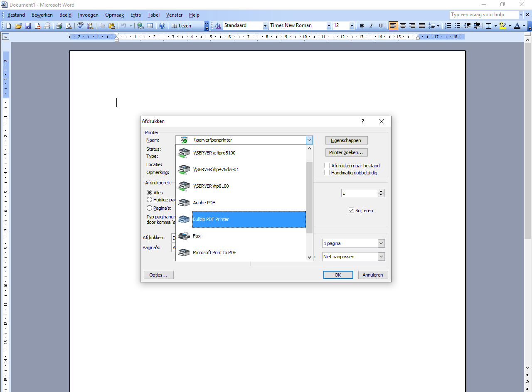The height and width of the screenshot is (392, 532).
Task: Select Justify alignment
Action: coord(422,26)
